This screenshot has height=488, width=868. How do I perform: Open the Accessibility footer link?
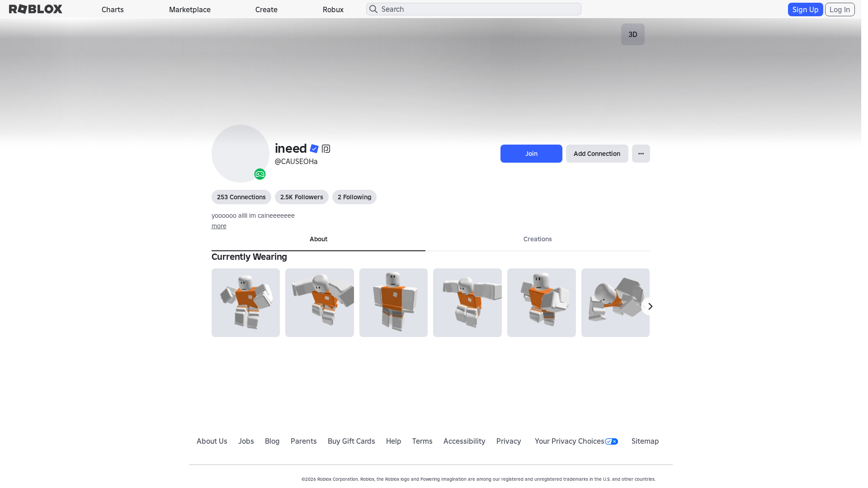[x=464, y=441]
